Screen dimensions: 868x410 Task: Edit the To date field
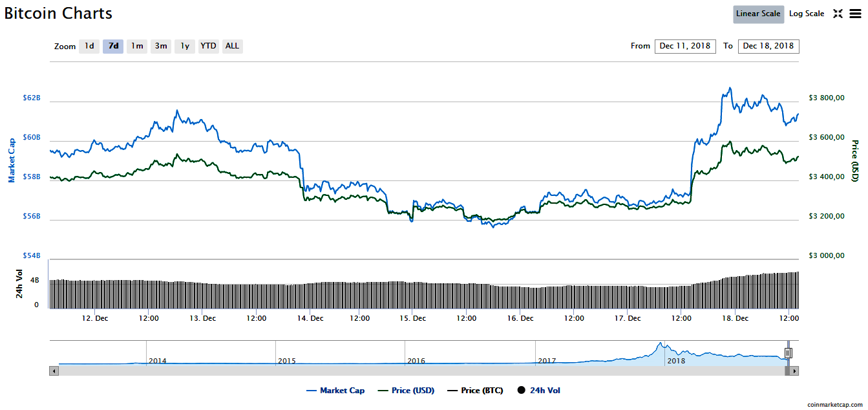pos(768,46)
